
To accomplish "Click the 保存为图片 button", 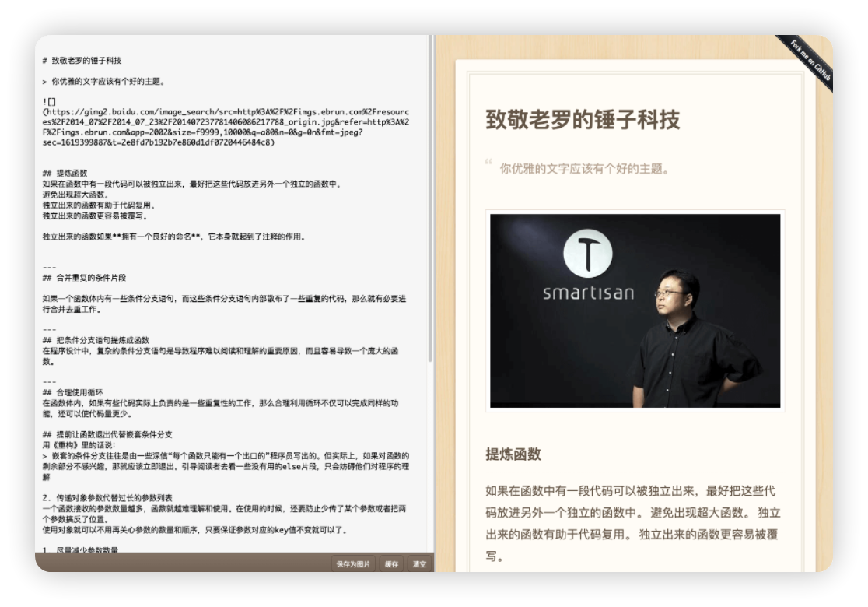I will coord(352,563).
